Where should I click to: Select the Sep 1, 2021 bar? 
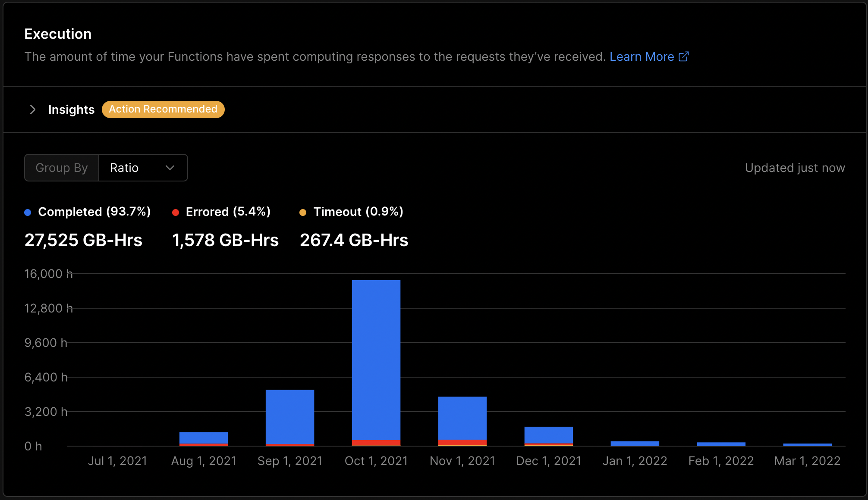click(290, 416)
